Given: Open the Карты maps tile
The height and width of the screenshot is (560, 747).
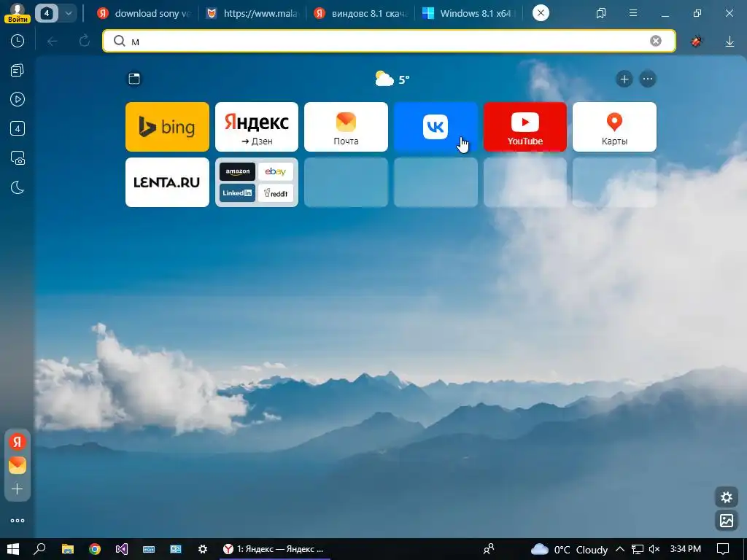Looking at the screenshot, I should pyautogui.click(x=614, y=127).
